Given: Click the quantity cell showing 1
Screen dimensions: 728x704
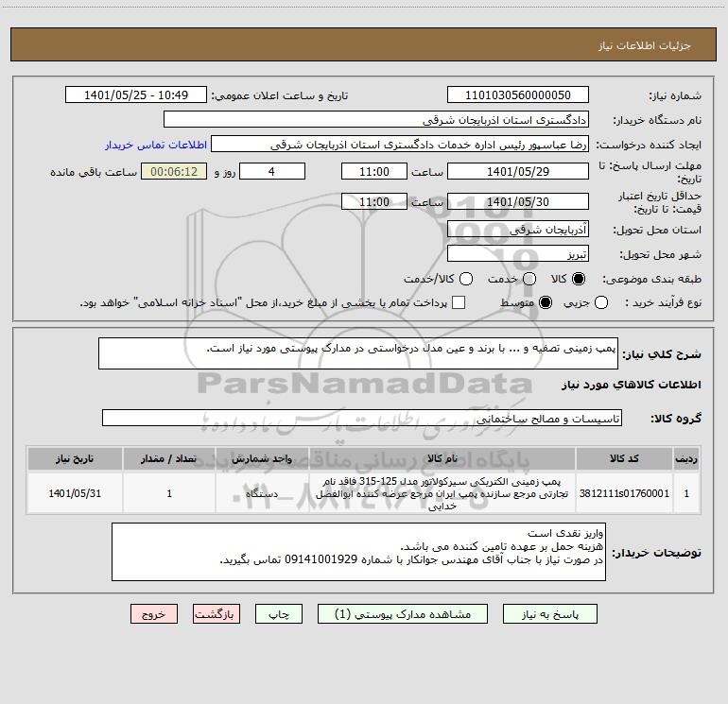Looking at the screenshot, I should 169,493.
